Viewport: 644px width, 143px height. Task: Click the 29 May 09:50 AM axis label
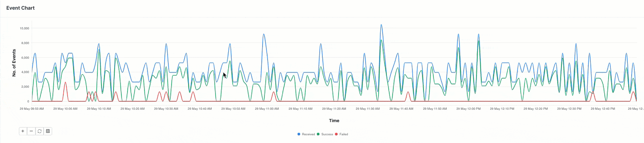[x=32, y=109]
